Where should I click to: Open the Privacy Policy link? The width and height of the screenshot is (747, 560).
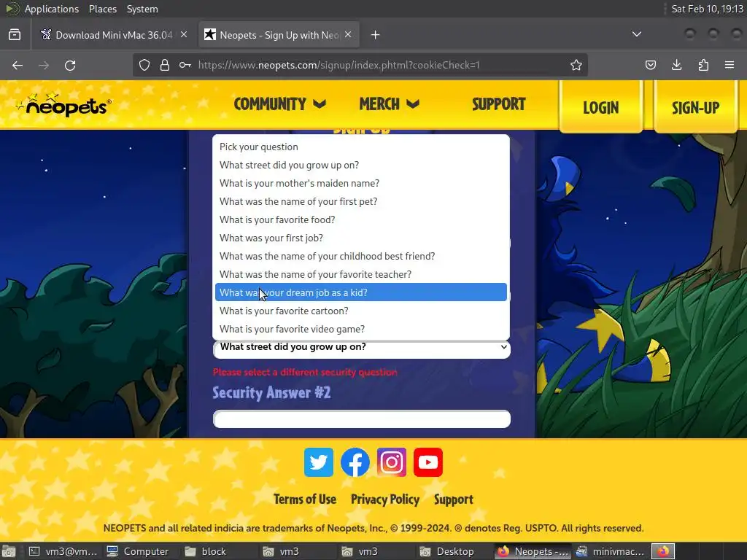click(x=385, y=499)
